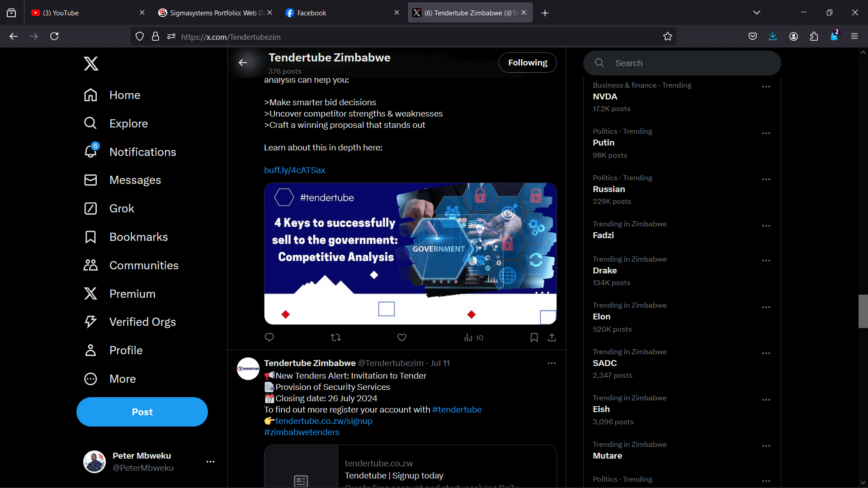
Task: Open more options on the Jul 11 post
Action: coord(552,363)
